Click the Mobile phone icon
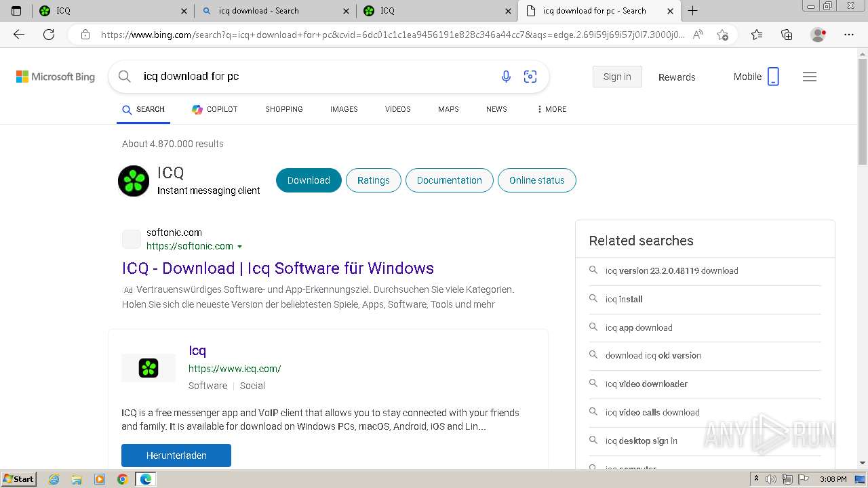 773,77
